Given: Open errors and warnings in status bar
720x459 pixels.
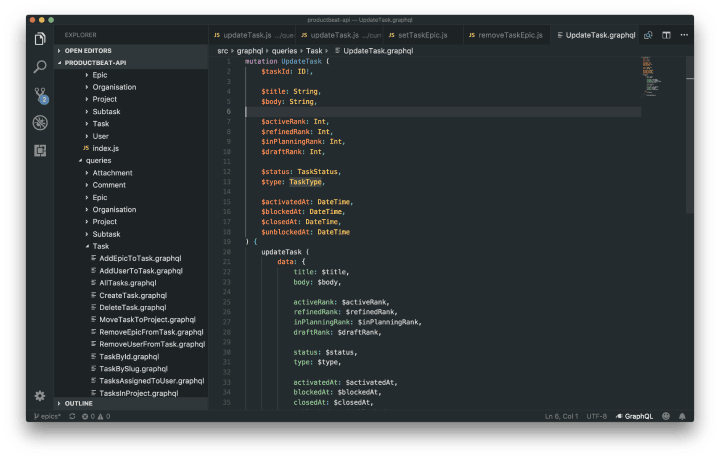Looking at the screenshot, I should 96,416.
